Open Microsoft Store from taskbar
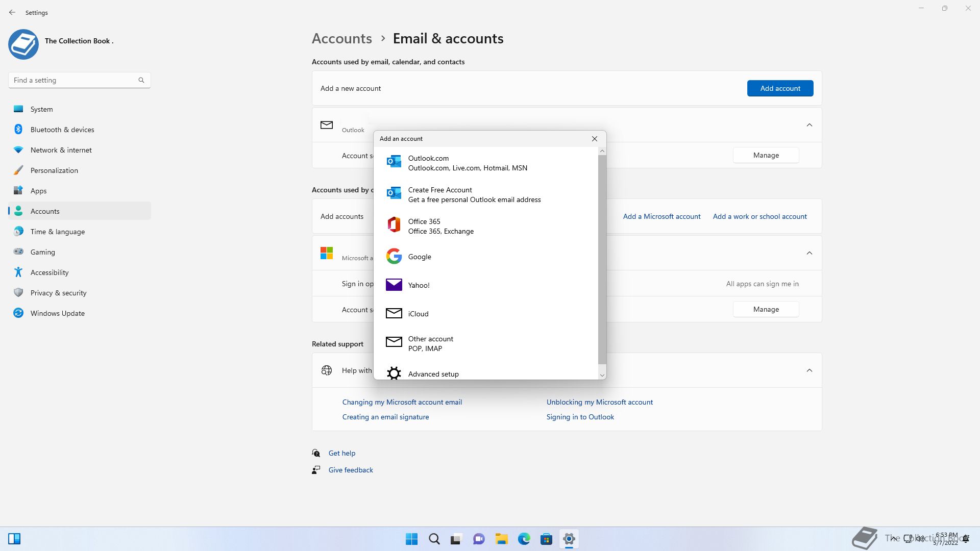 (546, 539)
